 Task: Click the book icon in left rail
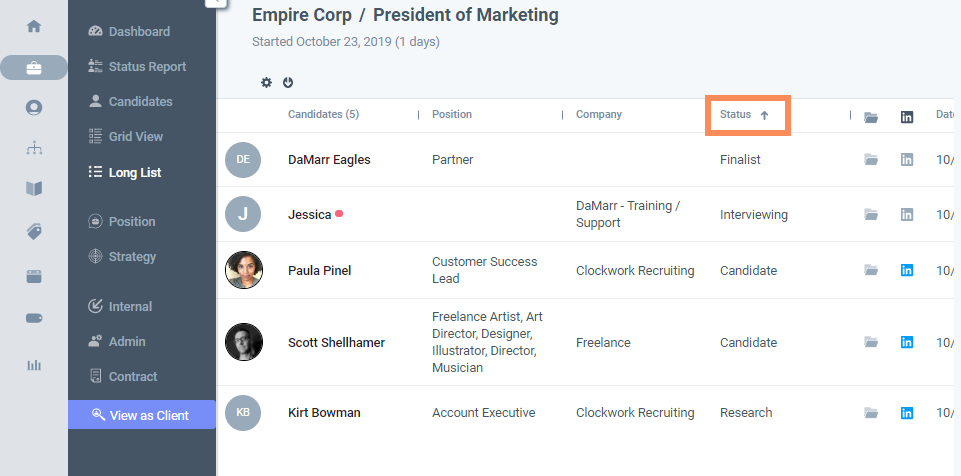(x=34, y=188)
